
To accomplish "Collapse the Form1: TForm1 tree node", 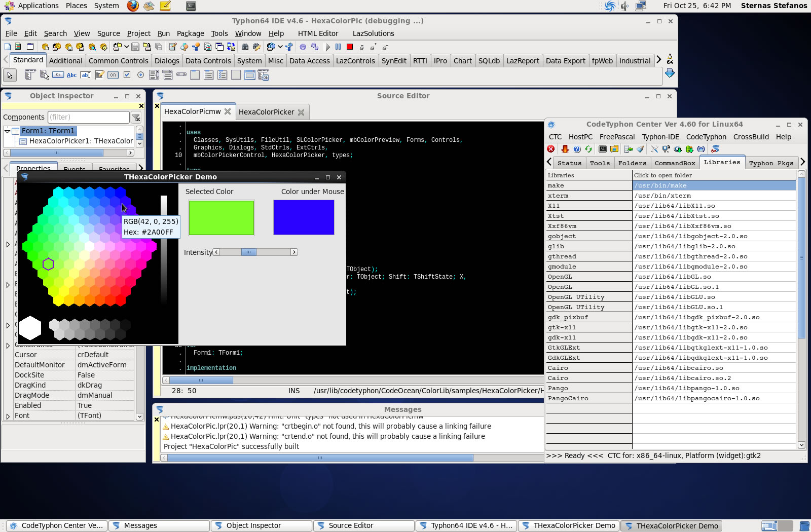I will coord(7,131).
